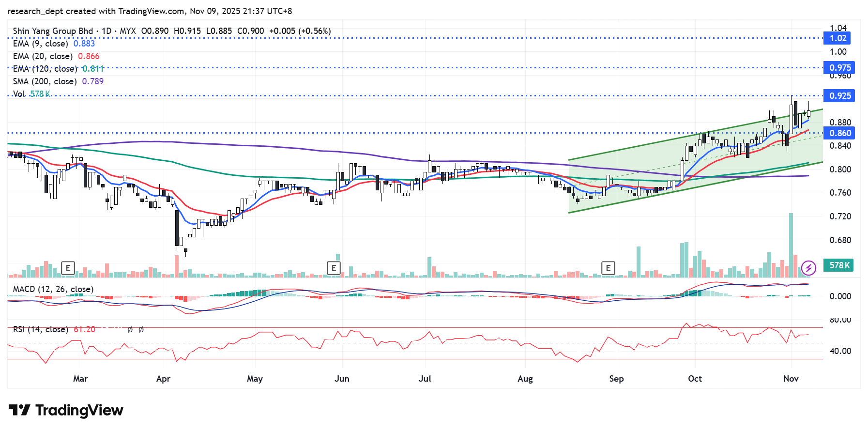Viewport: 868px width, 432px height.
Task: Click the TradingView wordmark text
Action: click(x=79, y=410)
